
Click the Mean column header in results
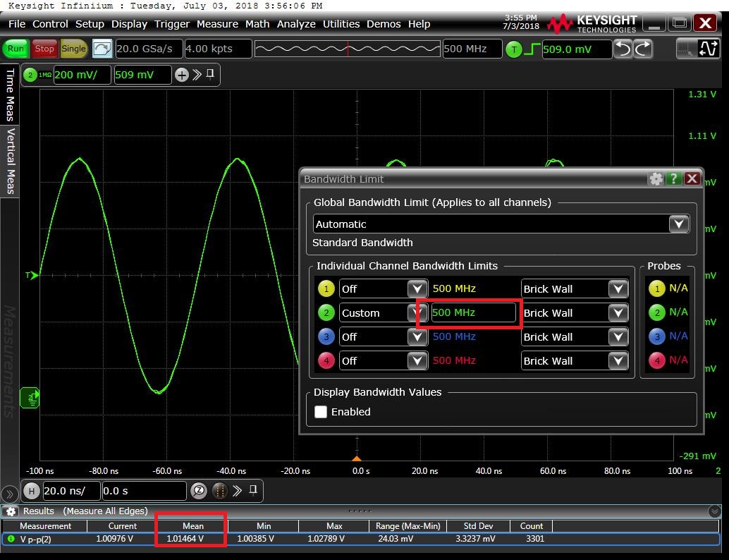tap(192, 526)
